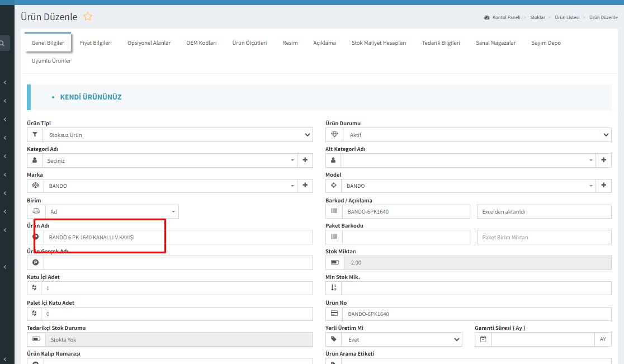
Task: Click the calendar icon in Garanti Süresi
Action: (483, 339)
